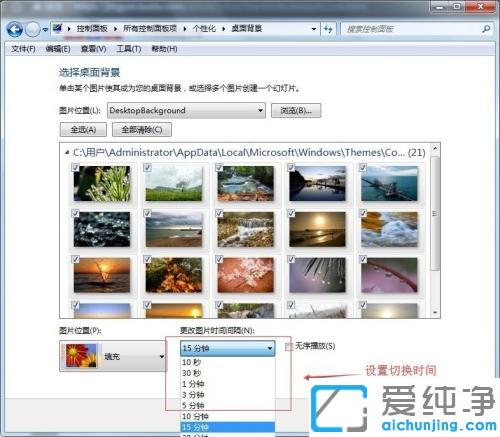Choose 30 秒 from interval list
The width and height of the screenshot is (500, 437).
tap(228, 373)
